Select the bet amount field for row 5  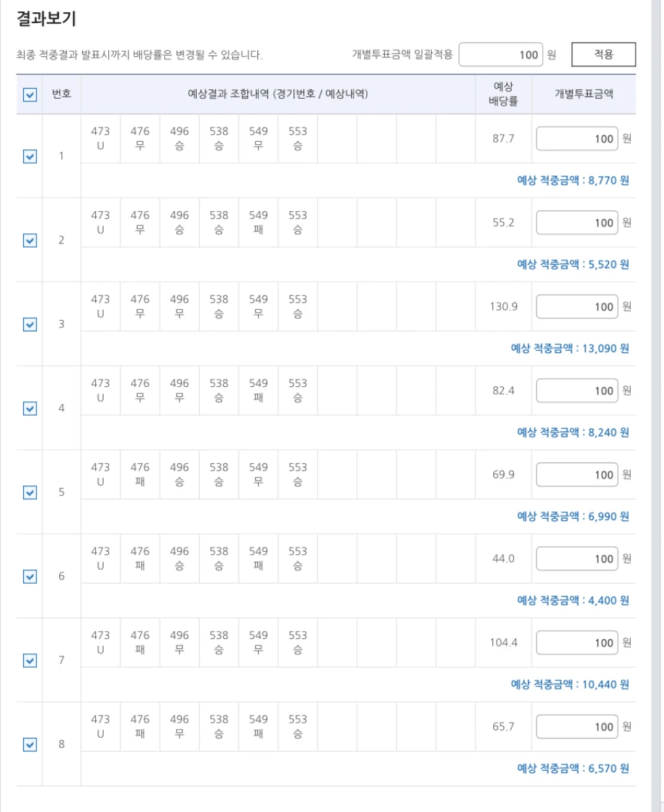pyautogui.click(x=577, y=475)
